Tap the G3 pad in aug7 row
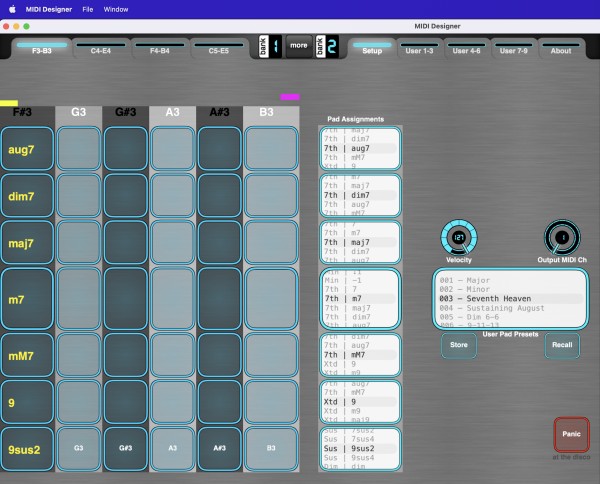Viewport: 600px width, 484px height. [78, 148]
